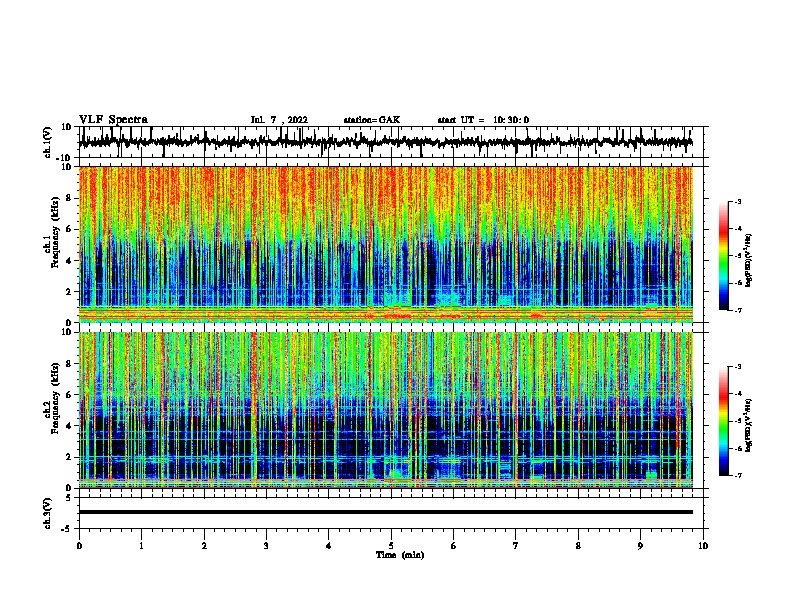Click the "ch.3(V)" axis label

(48, 513)
